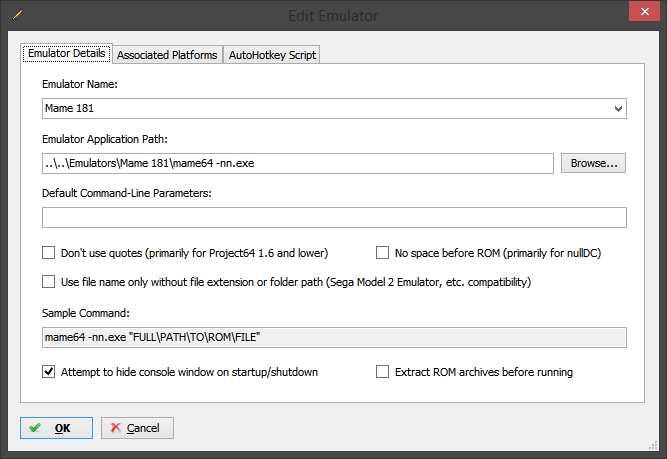Focus the Emulator Application Path field
This screenshot has width=667, height=459.
[298, 163]
